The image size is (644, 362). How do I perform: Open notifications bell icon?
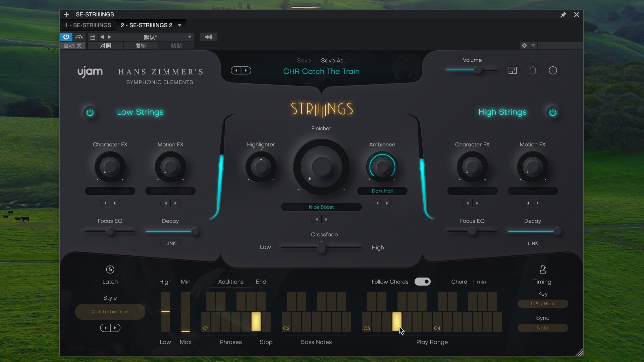coord(533,70)
